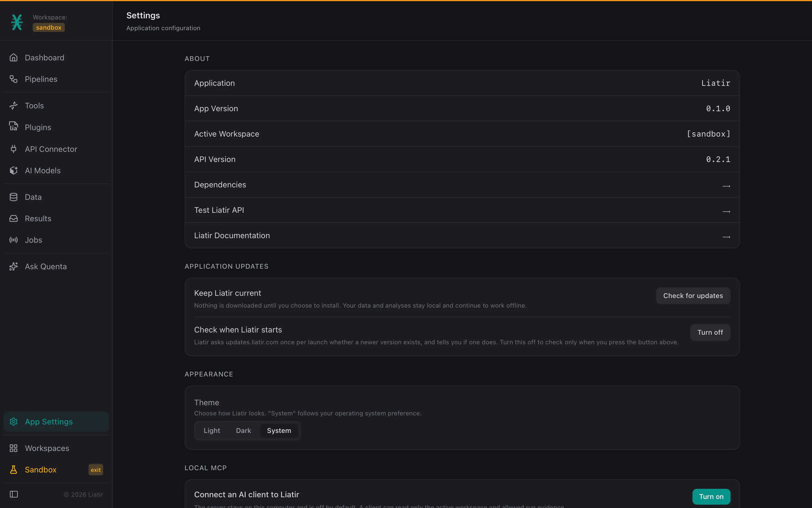This screenshot has height=508, width=812.
Task: Open the Pipelines menu item
Action: pos(56,79)
